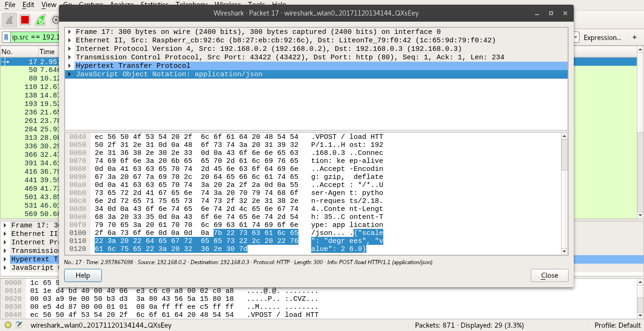This screenshot has width=644, height=331.
Task: Expand Internet Protocol Version 4 in dialog
Action: [70, 49]
